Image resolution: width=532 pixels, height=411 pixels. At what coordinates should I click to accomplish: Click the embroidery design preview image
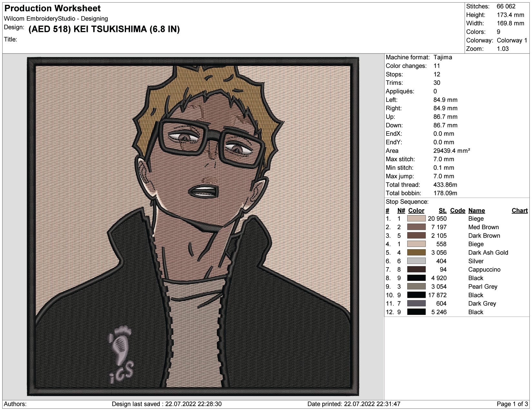tap(193, 227)
